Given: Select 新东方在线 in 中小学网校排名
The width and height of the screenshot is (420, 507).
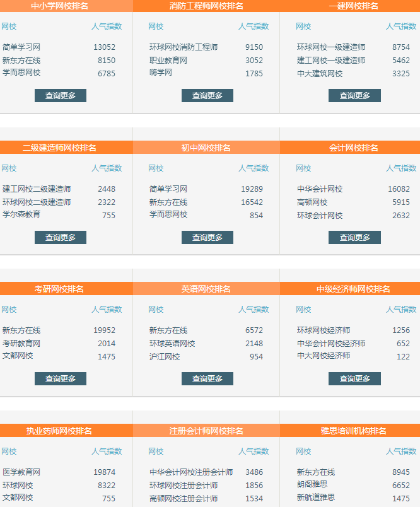Looking at the screenshot, I should [21, 61].
